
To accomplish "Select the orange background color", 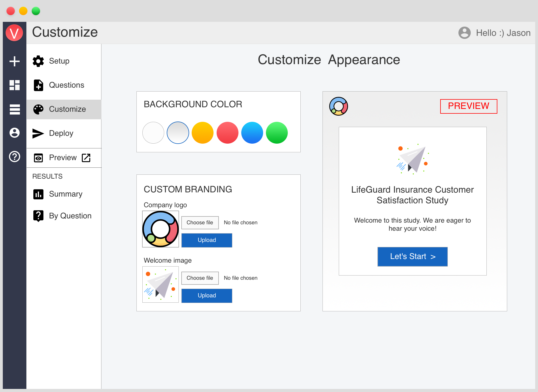I will 202,133.
